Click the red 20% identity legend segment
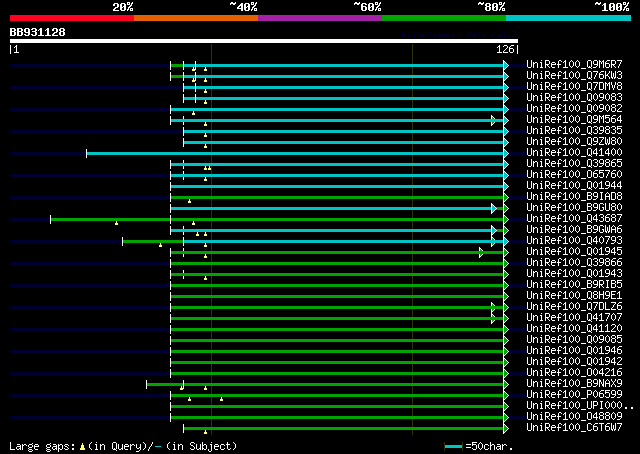Viewport: 640px width, 454px height. (72, 18)
